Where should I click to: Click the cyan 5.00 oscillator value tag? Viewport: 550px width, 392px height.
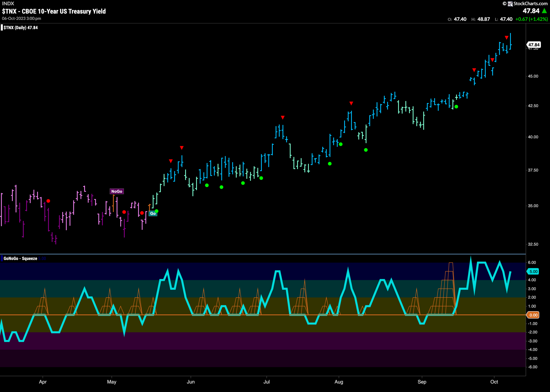533,272
